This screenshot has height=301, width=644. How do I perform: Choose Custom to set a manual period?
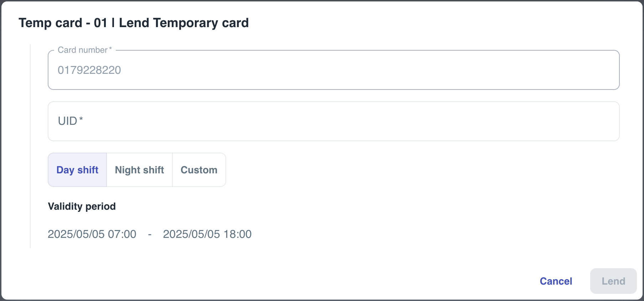(199, 170)
